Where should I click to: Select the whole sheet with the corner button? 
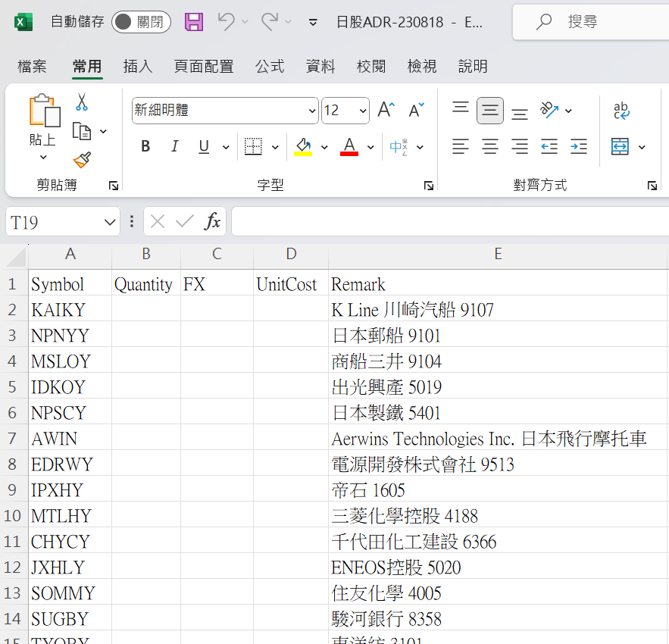(14, 256)
